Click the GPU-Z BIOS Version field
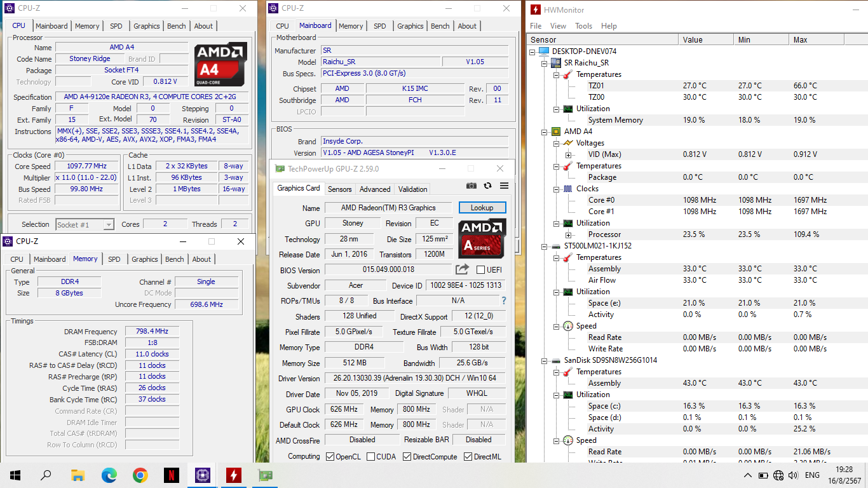The height and width of the screenshot is (488, 868). click(388, 269)
